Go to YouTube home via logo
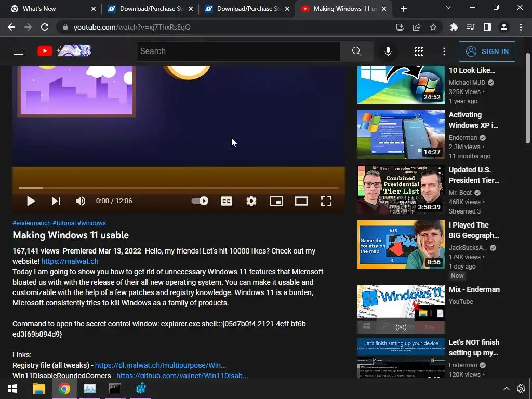This screenshot has height=399, width=532. coord(64,51)
